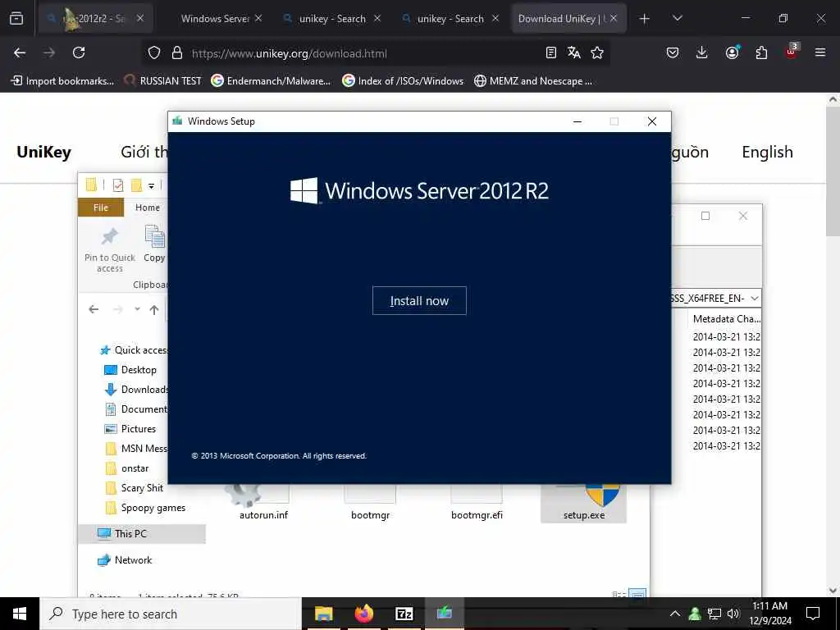Show hidden system tray icons
The width and height of the screenshot is (840, 630).
pyautogui.click(x=675, y=614)
